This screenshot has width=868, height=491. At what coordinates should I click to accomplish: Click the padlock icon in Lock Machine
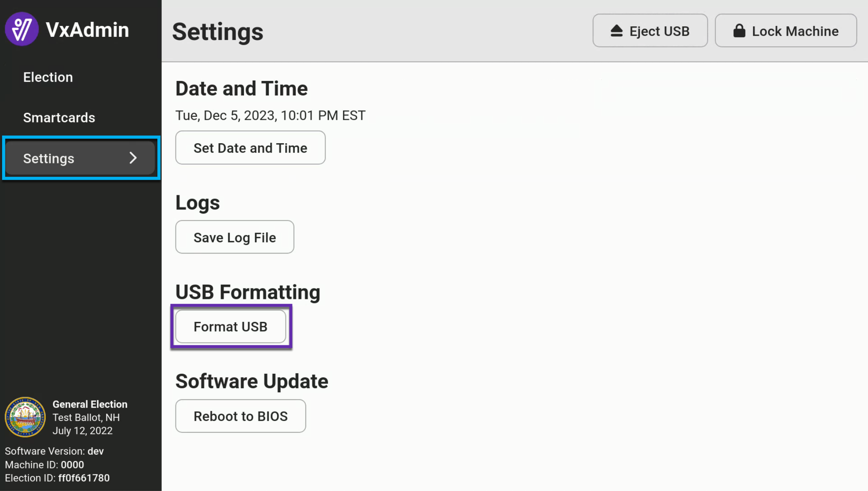click(x=739, y=31)
